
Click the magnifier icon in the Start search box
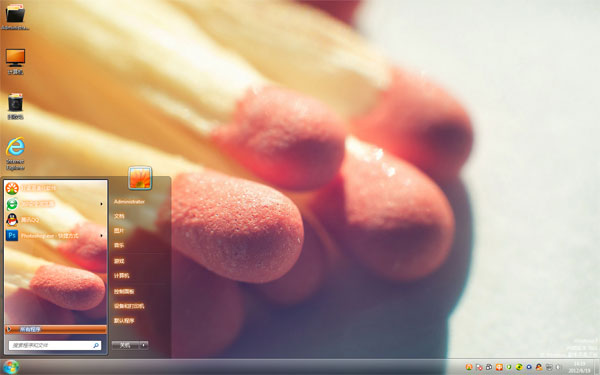click(x=96, y=345)
